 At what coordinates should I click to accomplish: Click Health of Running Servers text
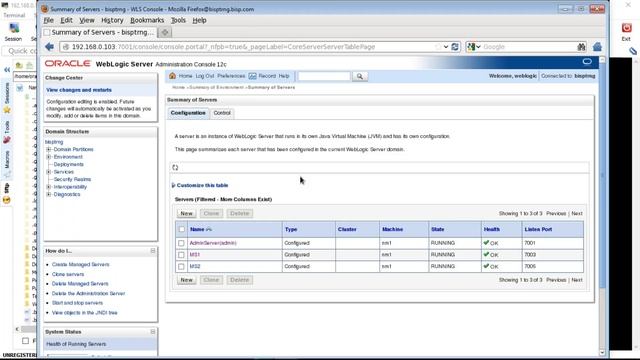[76, 344]
